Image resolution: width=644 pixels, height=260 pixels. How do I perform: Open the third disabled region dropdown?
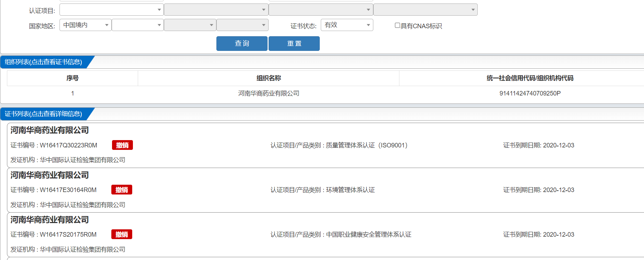(190, 25)
